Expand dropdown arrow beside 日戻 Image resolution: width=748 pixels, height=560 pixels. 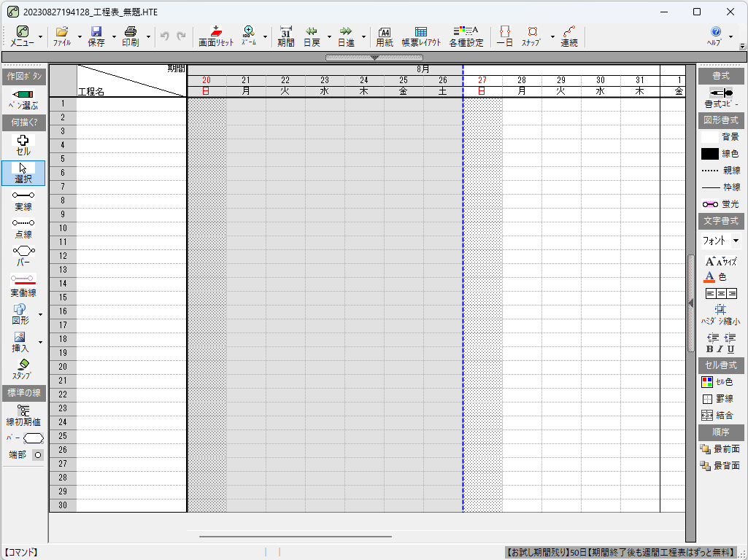329,36
